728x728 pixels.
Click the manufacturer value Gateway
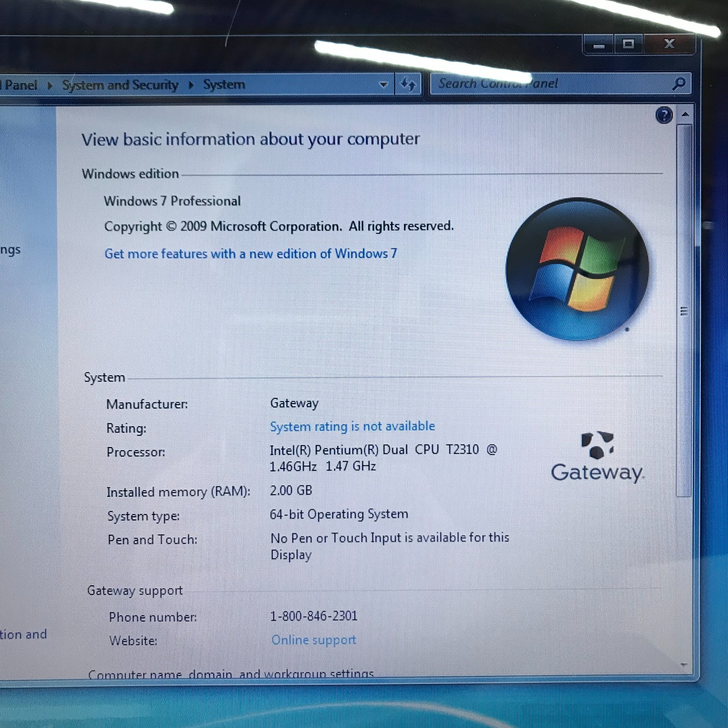point(294,403)
